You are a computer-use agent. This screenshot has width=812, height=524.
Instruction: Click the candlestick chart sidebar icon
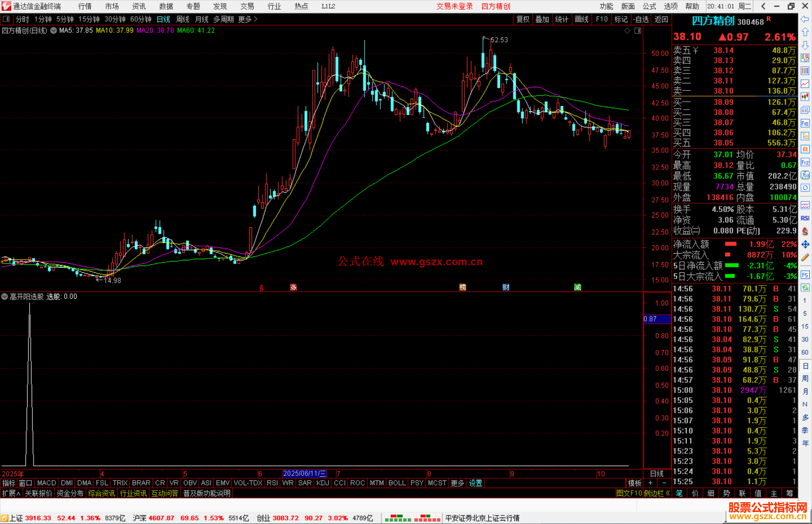click(805, 97)
